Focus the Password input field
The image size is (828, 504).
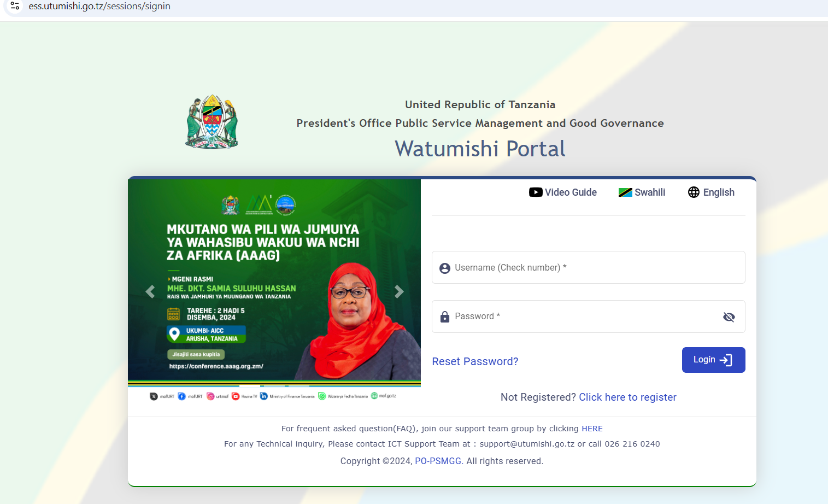[589, 317]
